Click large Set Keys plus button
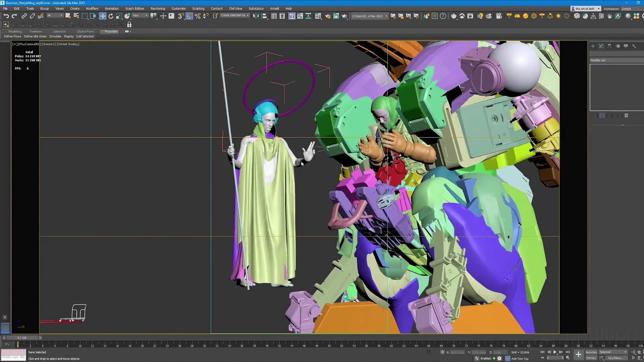This screenshot has height=362, width=644. [579, 355]
